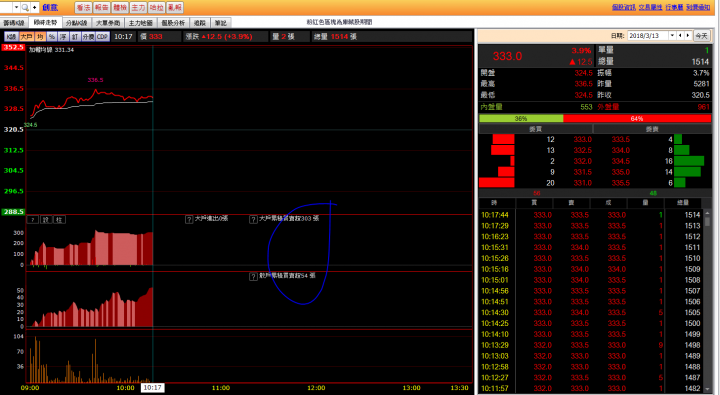720x395 pixels.
Task: Select the 10:14:30 tick row
Action: tap(591, 313)
